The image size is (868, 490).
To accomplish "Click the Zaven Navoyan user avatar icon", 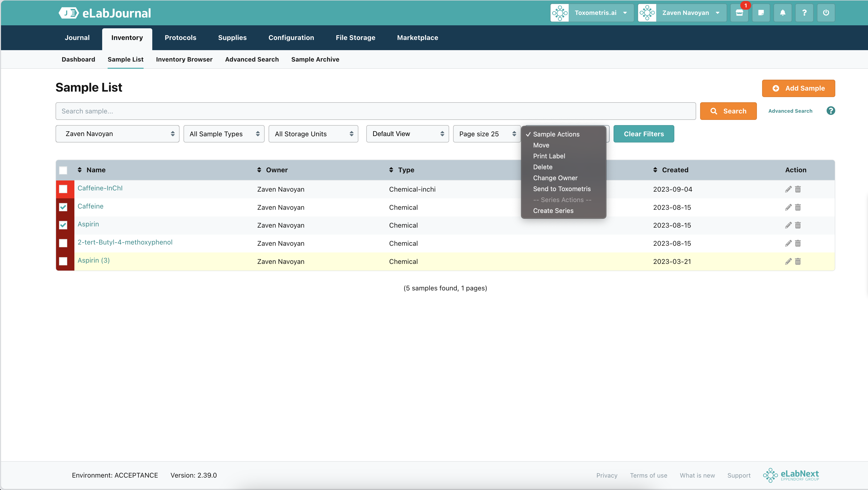I will pyautogui.click(x=647, y=13).
